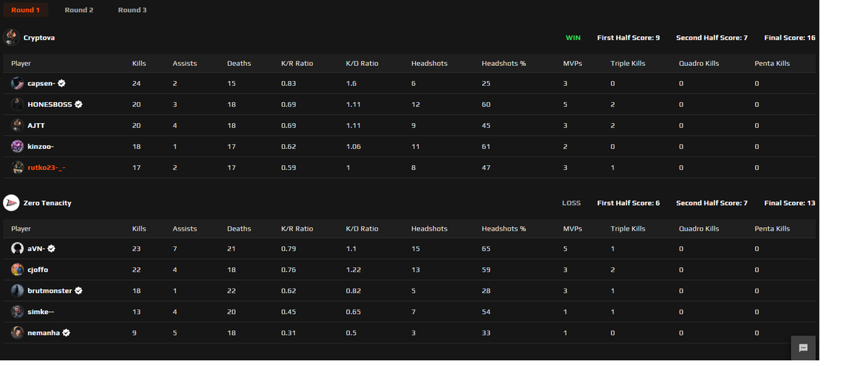Click kinzoo- player avatar

pos(17,147)
